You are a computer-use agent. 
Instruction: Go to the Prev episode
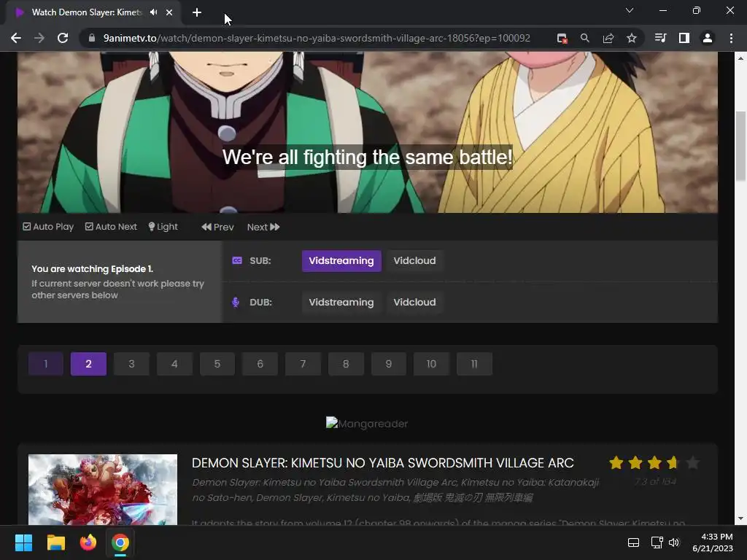pos(217,227)
